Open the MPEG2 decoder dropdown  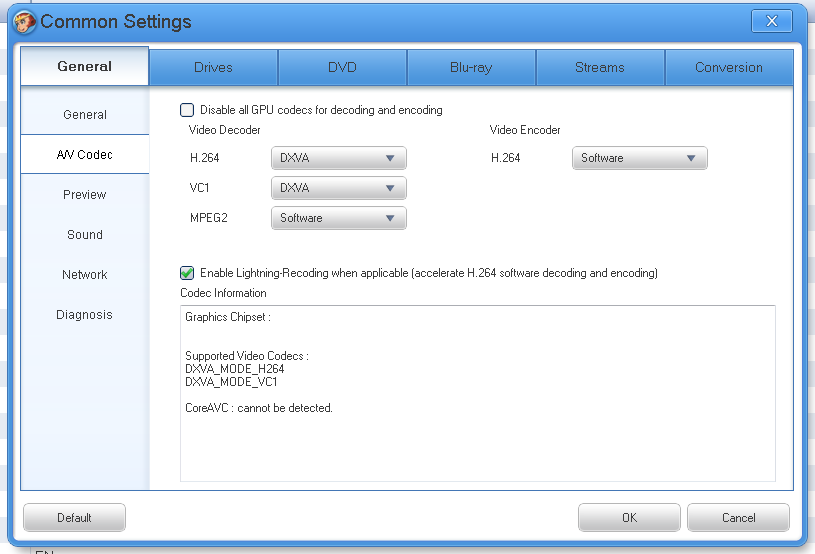339,218
